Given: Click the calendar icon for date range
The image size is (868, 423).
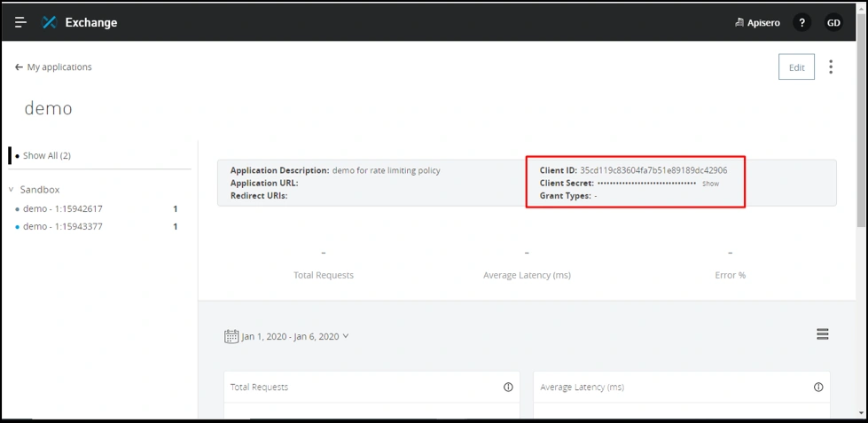Looking at the screenshot, I should coord(231,337).
